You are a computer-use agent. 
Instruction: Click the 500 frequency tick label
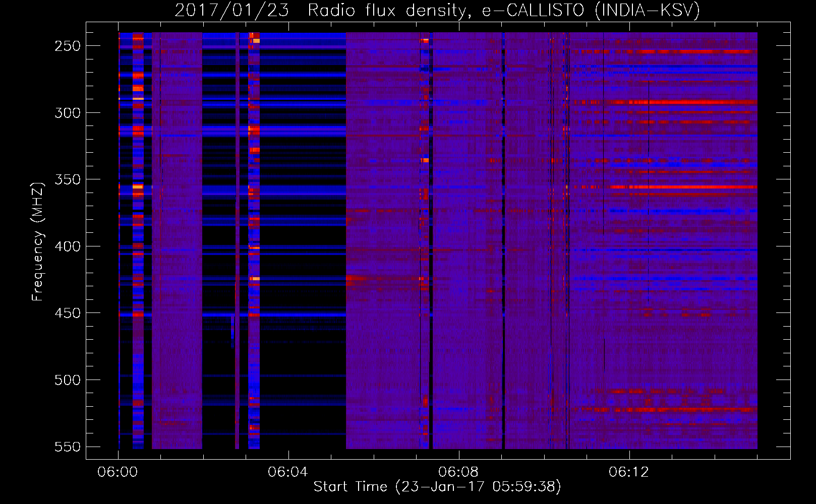click(x=68, y=380)
